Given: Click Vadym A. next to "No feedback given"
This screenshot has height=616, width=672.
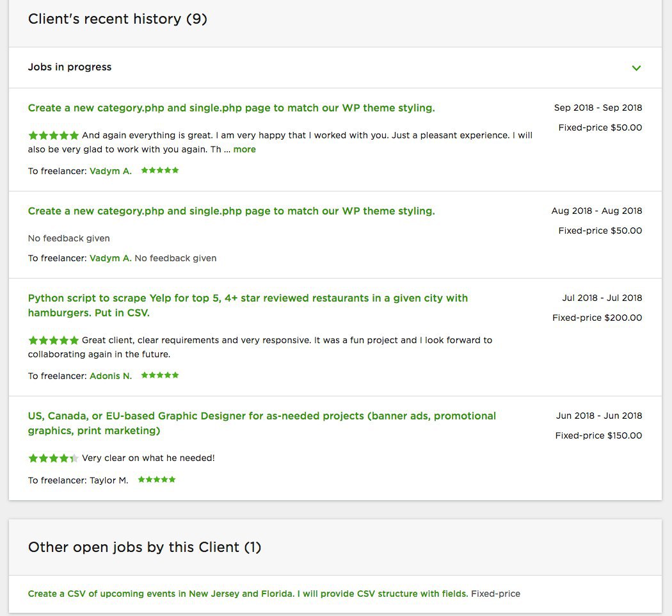Looking at the screenshot, I should (111, 258).
